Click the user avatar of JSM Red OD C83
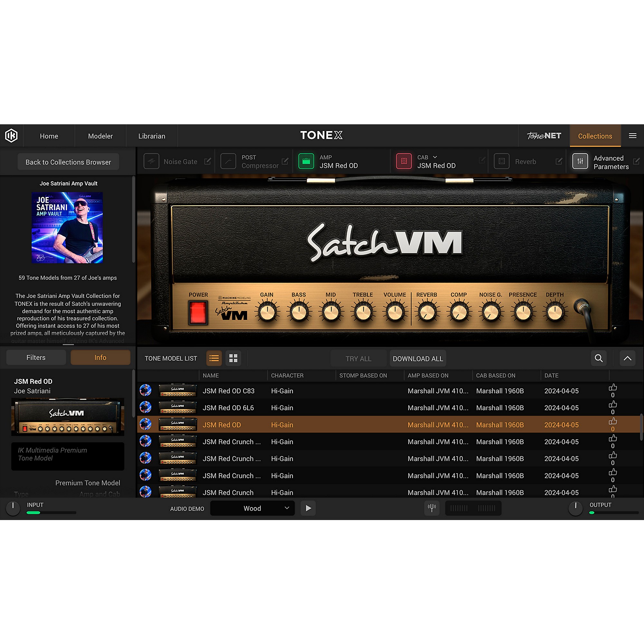Viewport: 644px width, 644px height. tap(145, 390)
